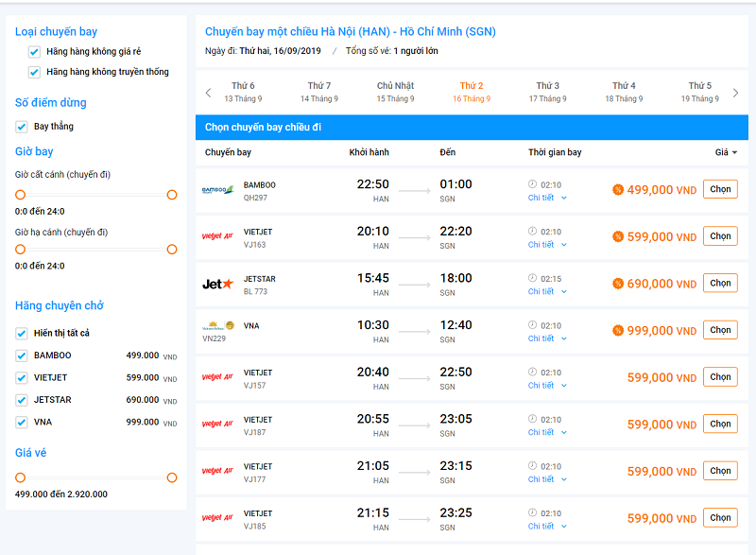
Task: Select date Thứ 7 14 Tháng 9
Action: pyautogui.click(x=319, y=92)
